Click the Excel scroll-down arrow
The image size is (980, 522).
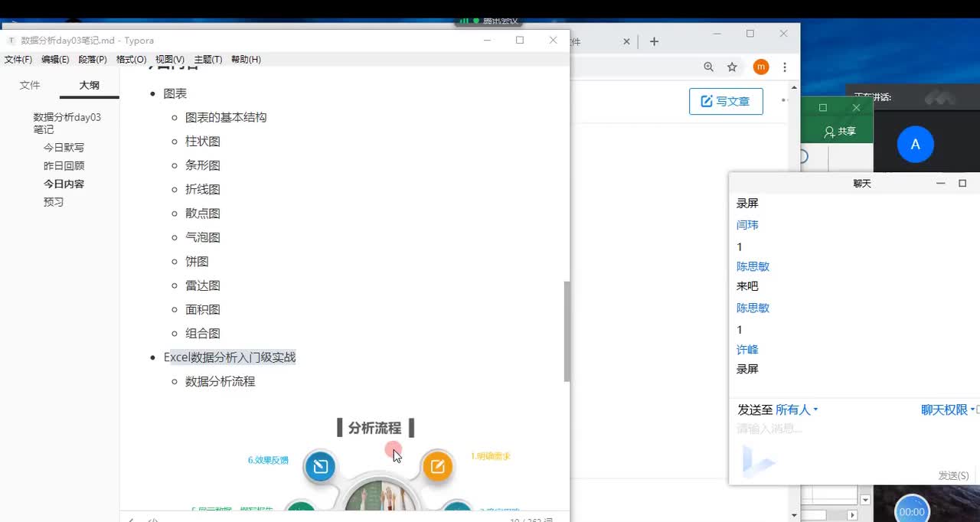tap(865, 500)
